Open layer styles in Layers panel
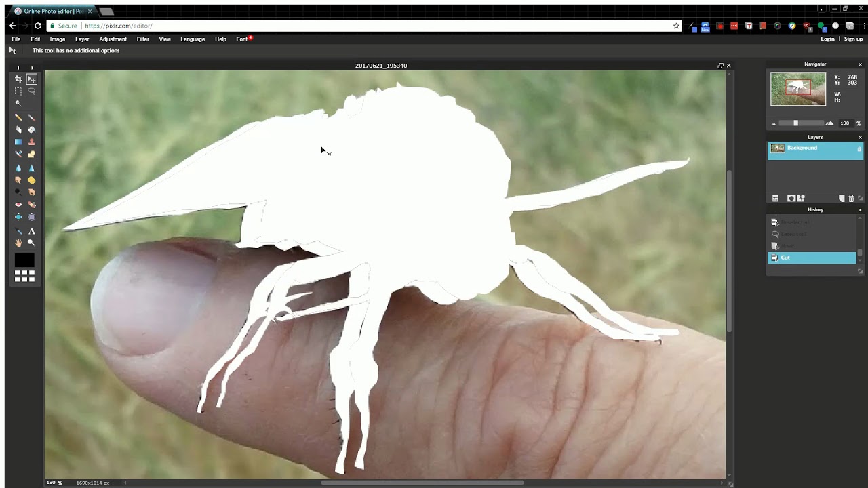The image size is (868, 488). pos(801,199)
